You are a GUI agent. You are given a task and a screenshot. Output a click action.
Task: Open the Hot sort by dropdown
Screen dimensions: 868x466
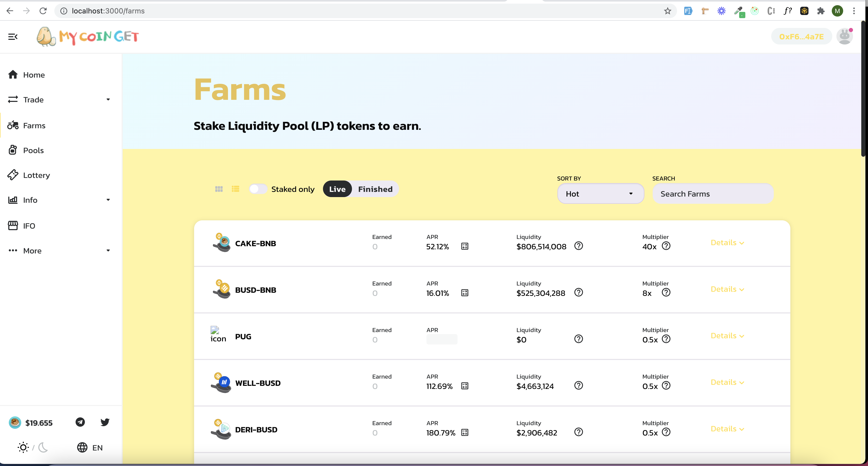coord(600,194)
